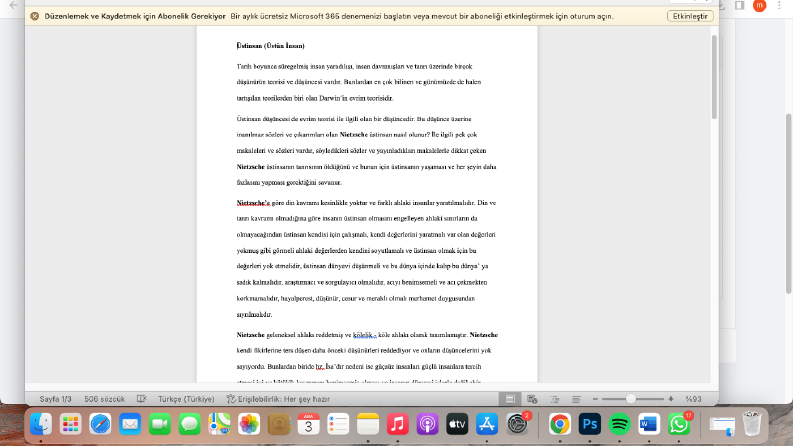Open Reminders from the dock
793x446 pixels.
(338, 424)
